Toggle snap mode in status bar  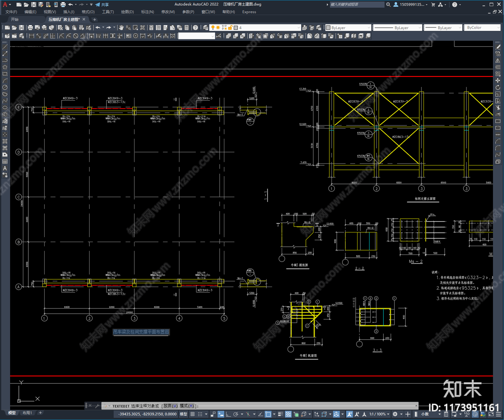(200, 414)
